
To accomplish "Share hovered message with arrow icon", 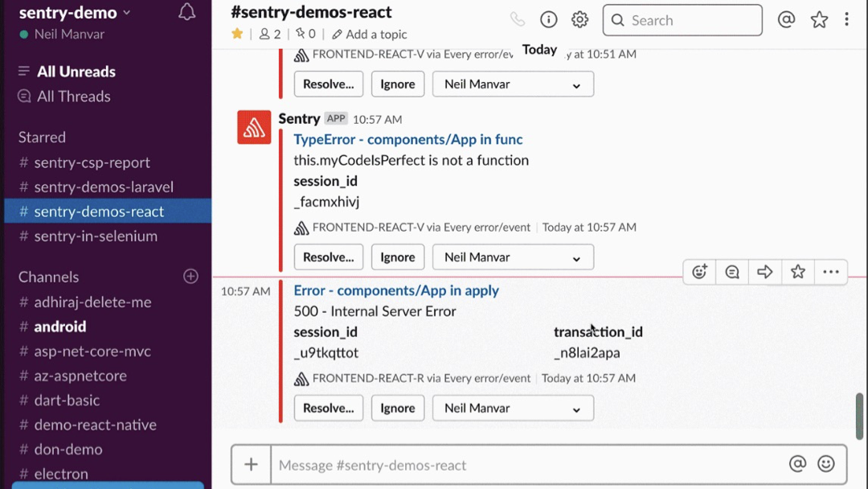I will pos(764,272).
